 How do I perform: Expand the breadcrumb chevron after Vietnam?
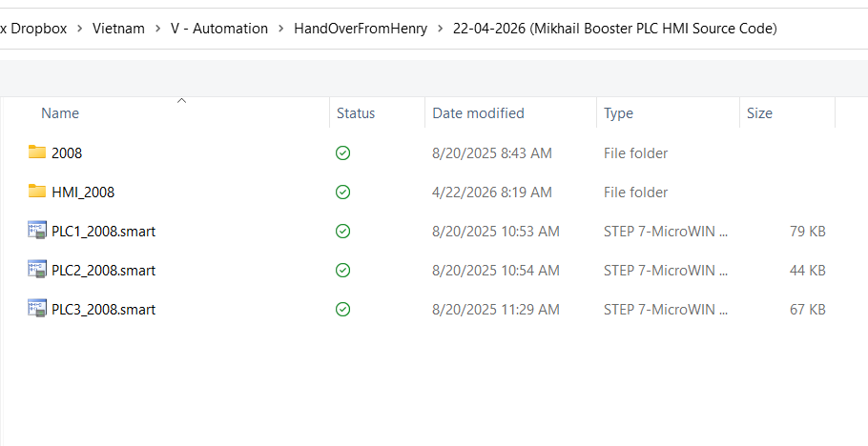[157, 29]
